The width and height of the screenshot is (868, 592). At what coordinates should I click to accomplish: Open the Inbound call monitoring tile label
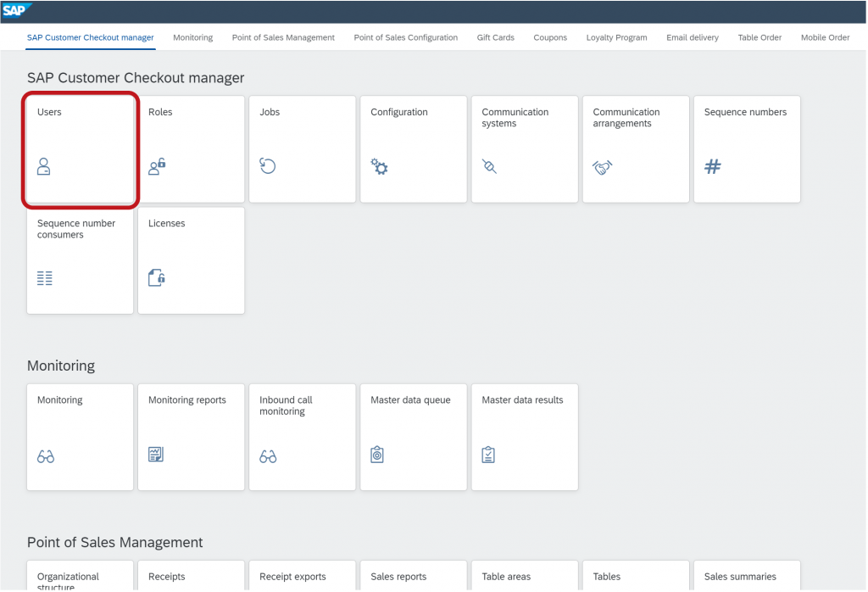click(x=287, y=405)
